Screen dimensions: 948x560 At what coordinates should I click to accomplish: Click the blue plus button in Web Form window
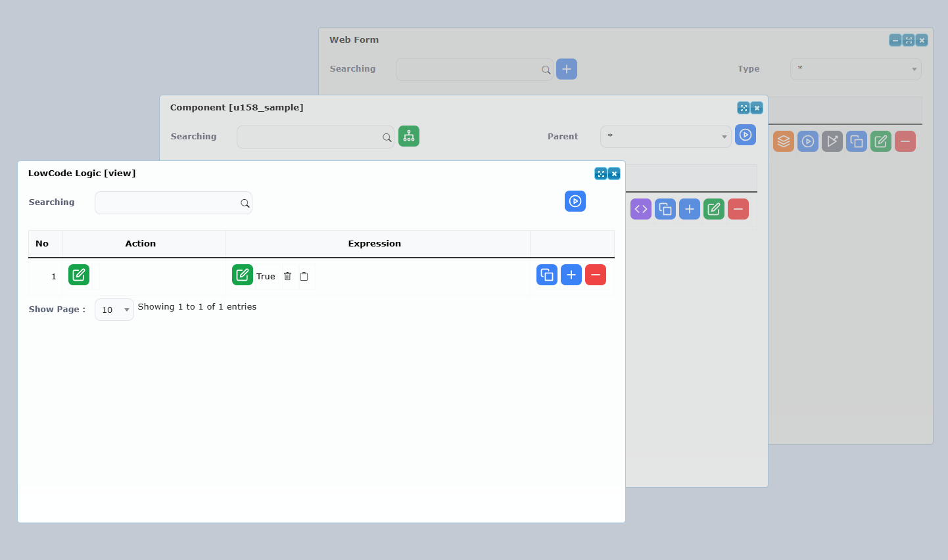click(567, 69)
